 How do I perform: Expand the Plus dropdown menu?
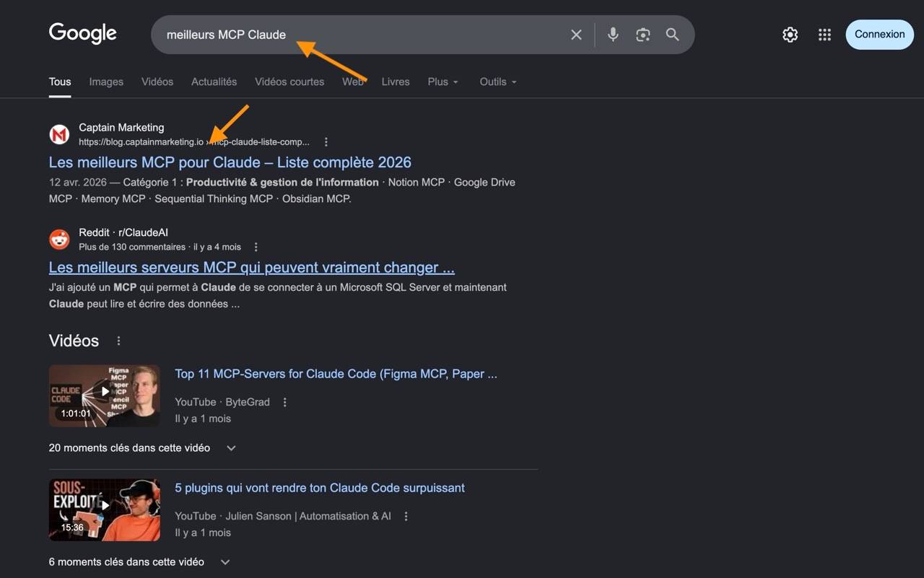(x=443, y=82)
